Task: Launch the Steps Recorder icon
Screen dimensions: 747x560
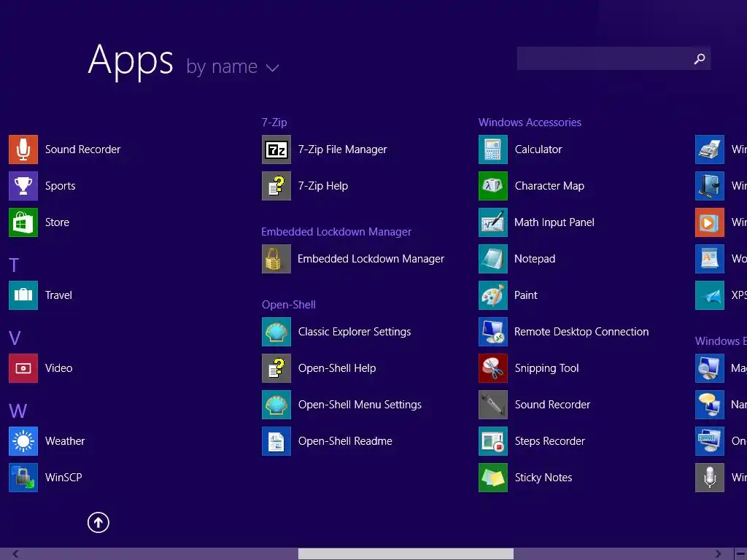Action: [x=493, y=441]
